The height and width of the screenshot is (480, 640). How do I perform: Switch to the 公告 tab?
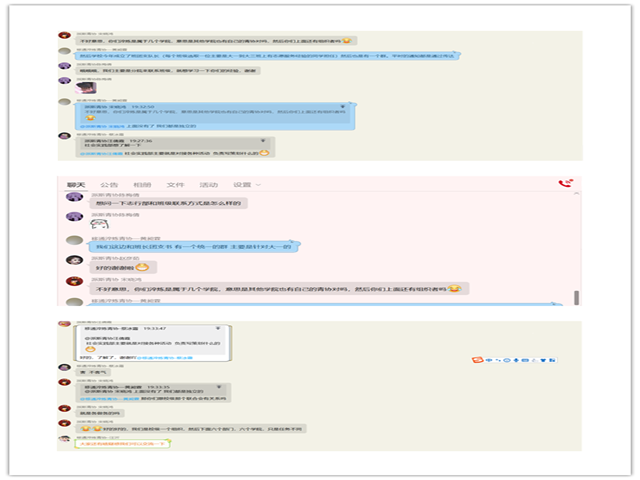tap(108, 185)
